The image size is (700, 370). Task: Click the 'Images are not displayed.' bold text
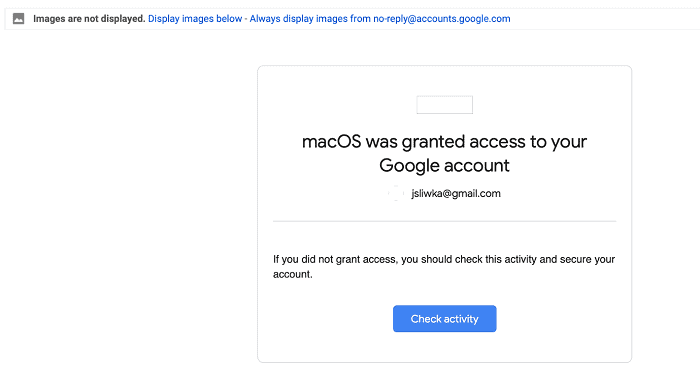[89, 19]
